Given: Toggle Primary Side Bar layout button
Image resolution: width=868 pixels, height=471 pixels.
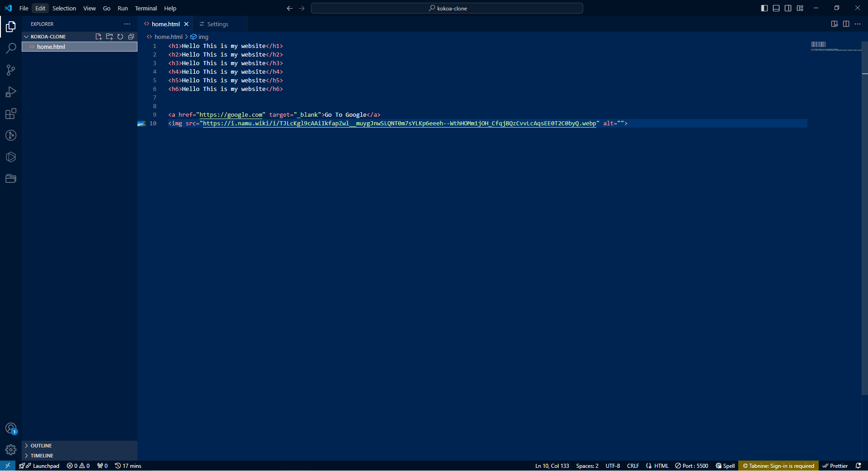Looking at the screenshot, I should point(764,8).
